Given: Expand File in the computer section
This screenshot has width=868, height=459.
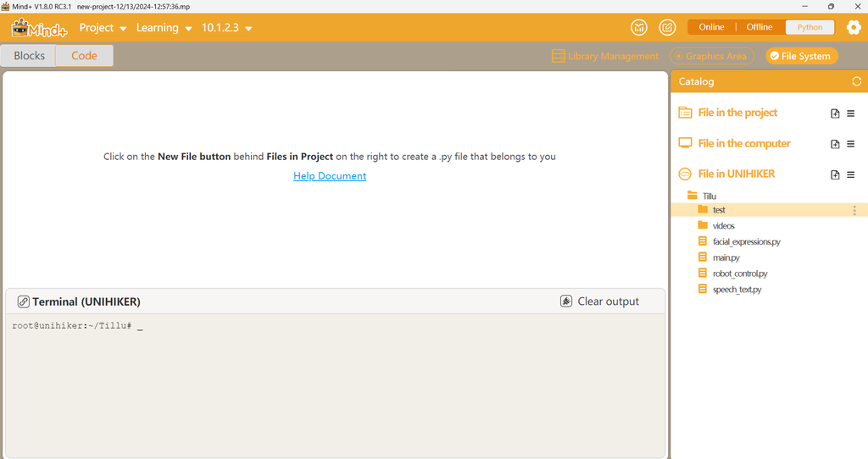Looking at the screenshot, I should (x=744, y=144).
